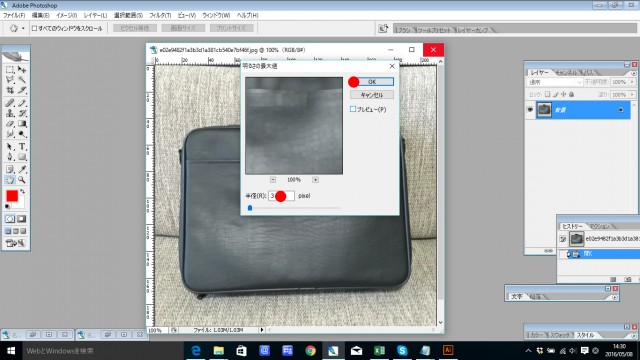Select the Gradient tool

click(x=22, y=124)
